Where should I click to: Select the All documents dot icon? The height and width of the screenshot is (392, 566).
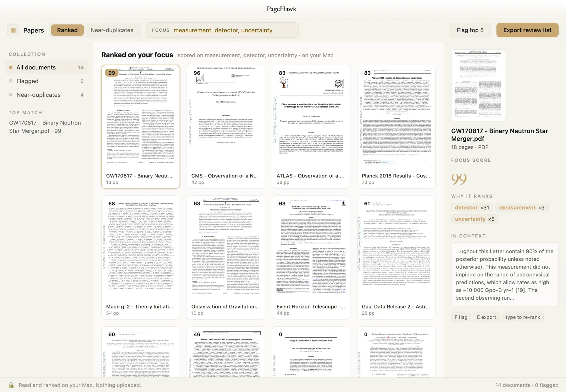coord(11,67)
